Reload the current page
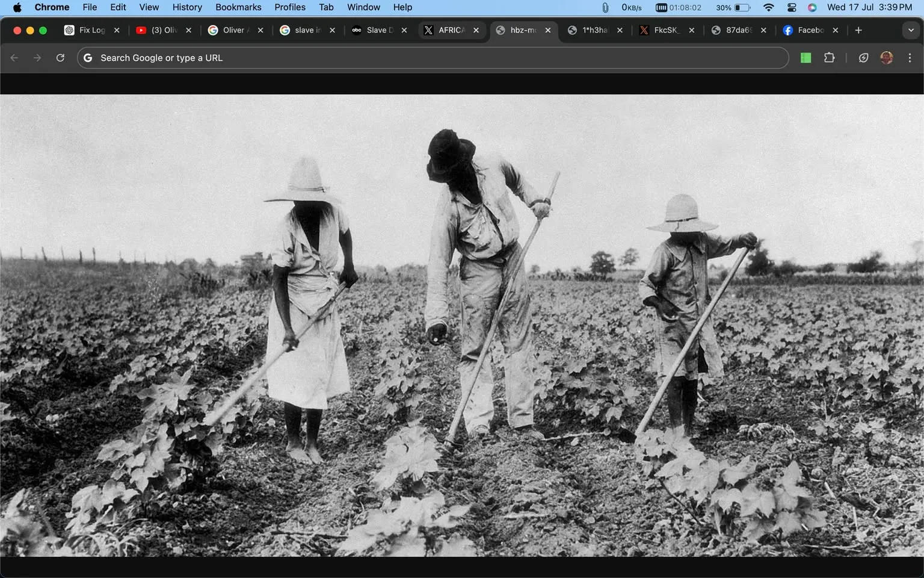The width and height of the screenshot is (924, 578). click(60, 57)
